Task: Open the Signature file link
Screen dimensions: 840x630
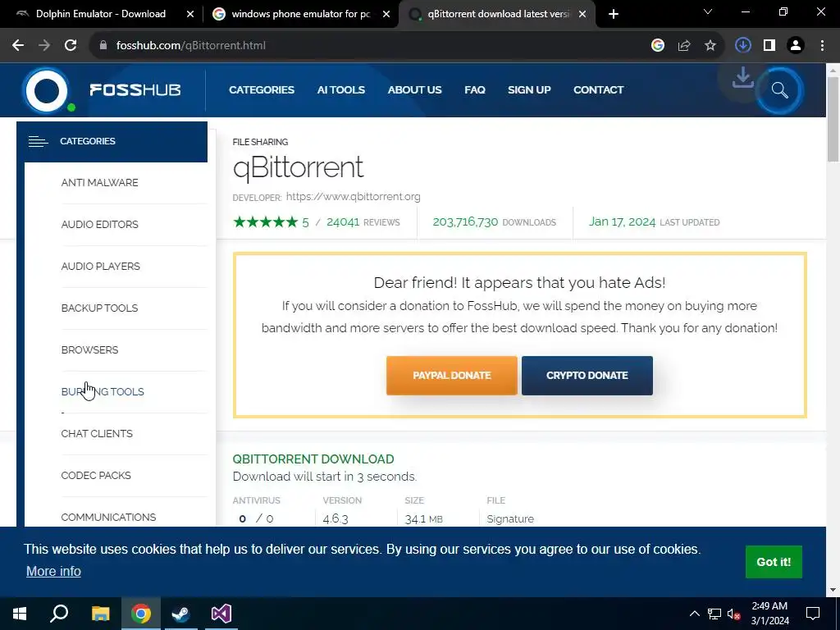Action: click(510, 518)
